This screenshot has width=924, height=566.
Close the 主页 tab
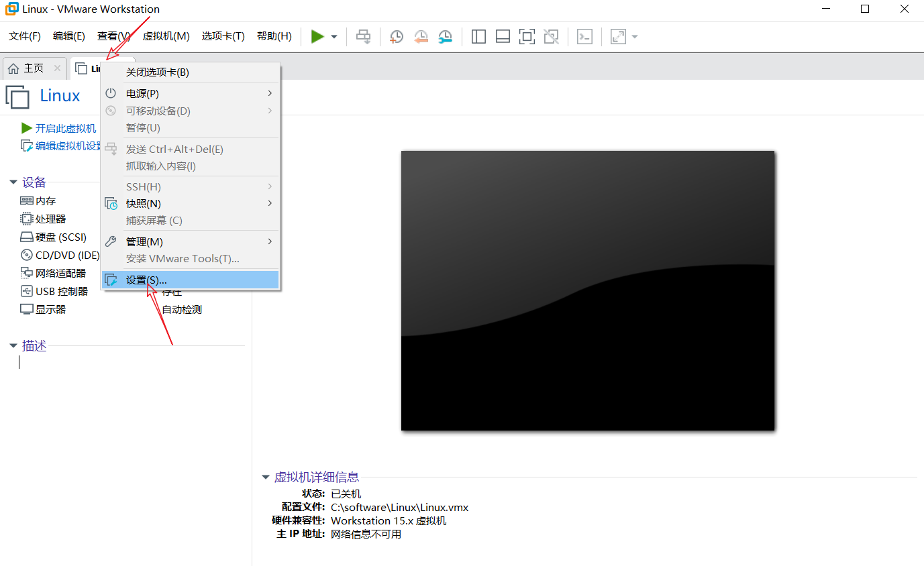[57, 68]
